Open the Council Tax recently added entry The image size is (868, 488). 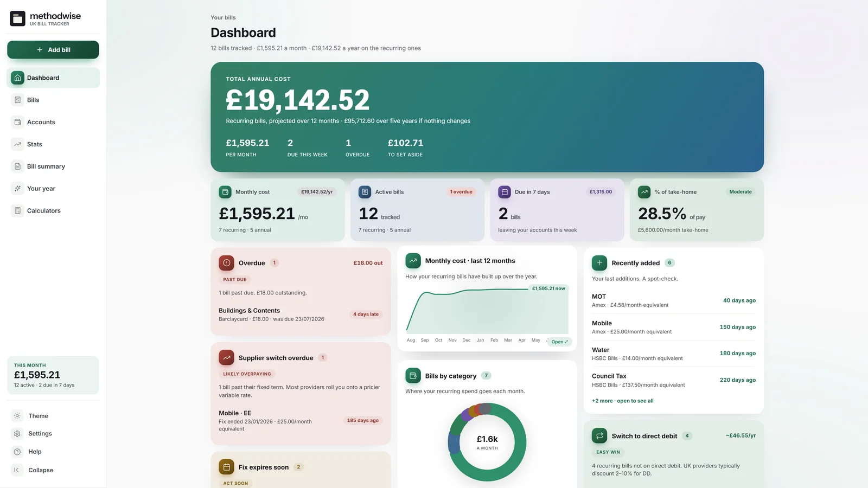point(674,380)
